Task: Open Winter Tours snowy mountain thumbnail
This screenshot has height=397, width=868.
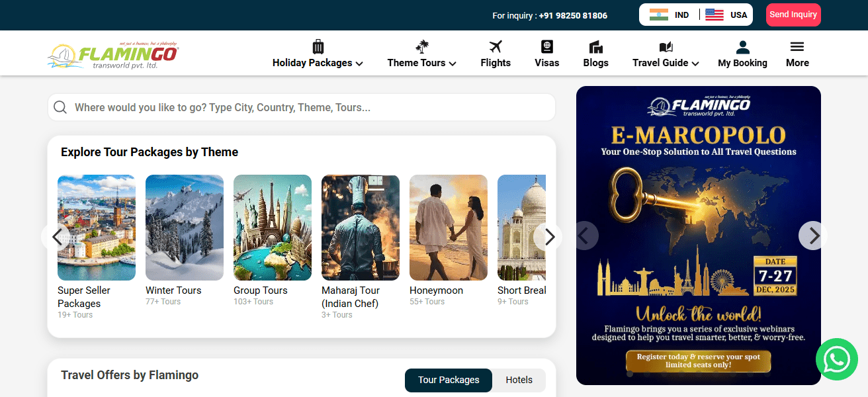Action: [185, 228]
